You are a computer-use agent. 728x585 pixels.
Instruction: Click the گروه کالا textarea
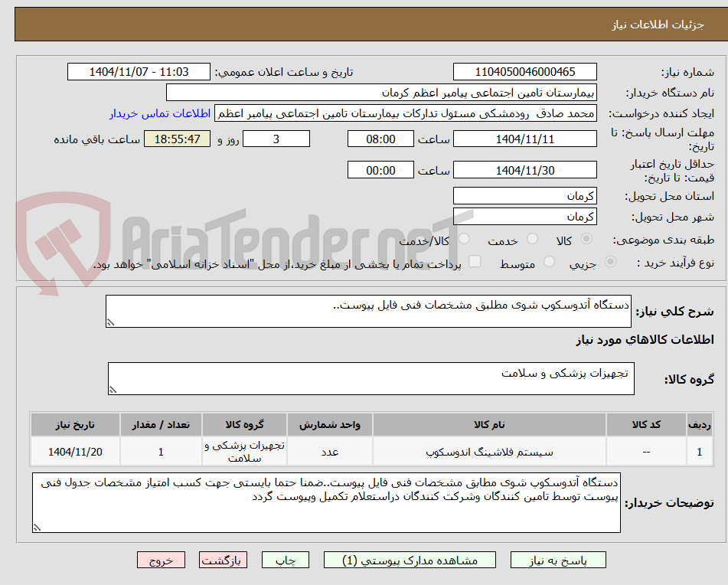(371, 379)
